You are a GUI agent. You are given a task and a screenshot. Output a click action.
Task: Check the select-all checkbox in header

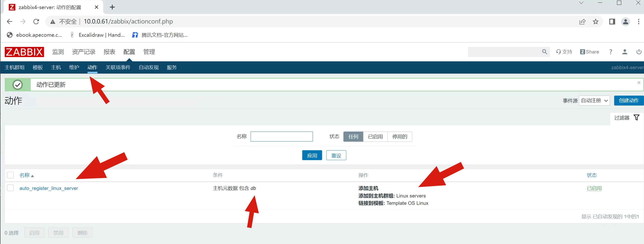pos(10,175)
